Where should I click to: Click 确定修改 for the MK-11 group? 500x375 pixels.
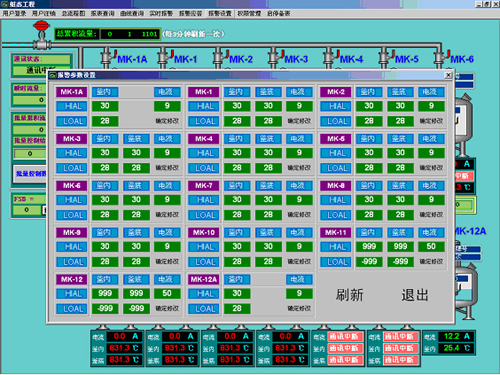[x=431, y=262]
